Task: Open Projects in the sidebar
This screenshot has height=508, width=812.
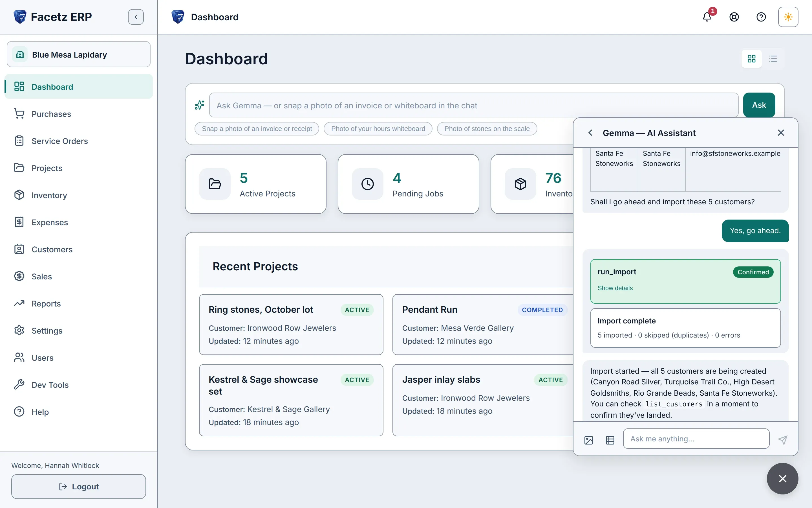Action: tap(78, 168)
